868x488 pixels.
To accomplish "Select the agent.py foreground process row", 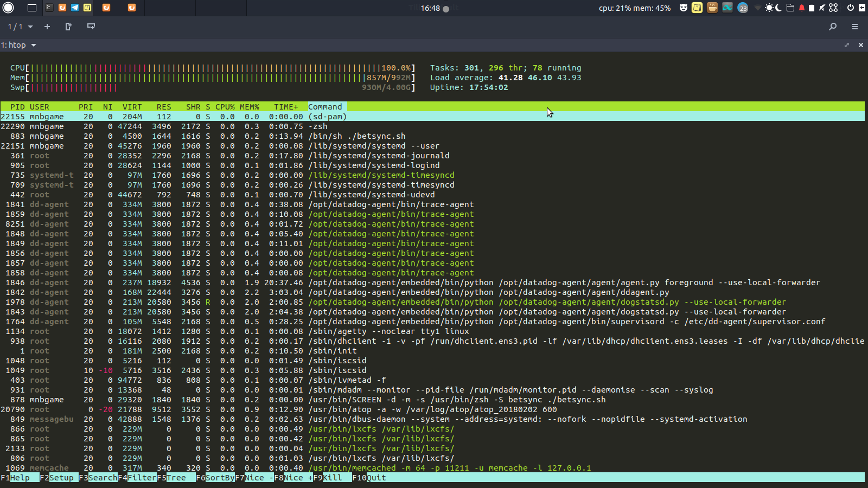I will point(432,282).
